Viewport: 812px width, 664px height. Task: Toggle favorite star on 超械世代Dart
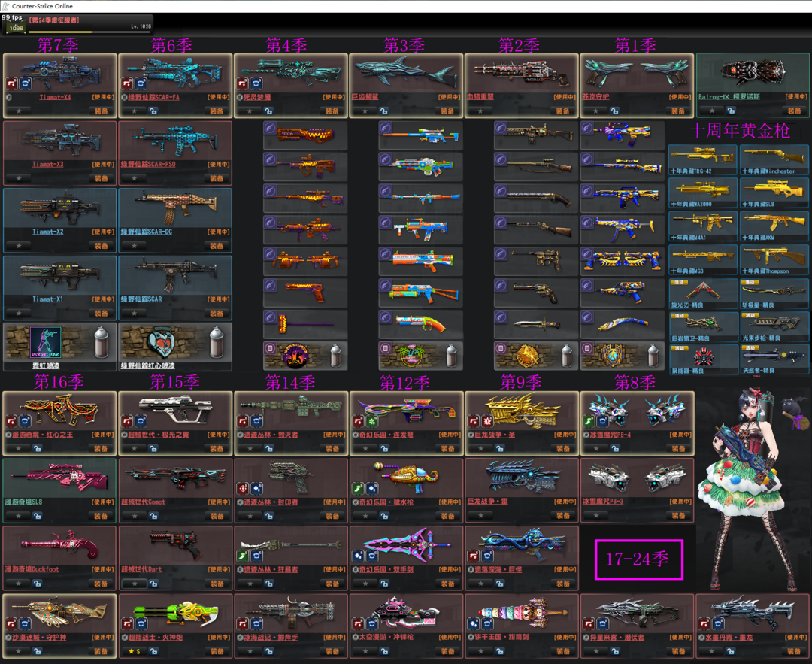(x=135, y=584)
